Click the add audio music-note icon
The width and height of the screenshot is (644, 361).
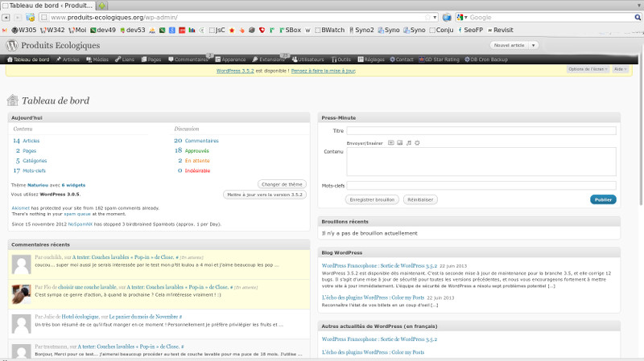tap(409, 143)
